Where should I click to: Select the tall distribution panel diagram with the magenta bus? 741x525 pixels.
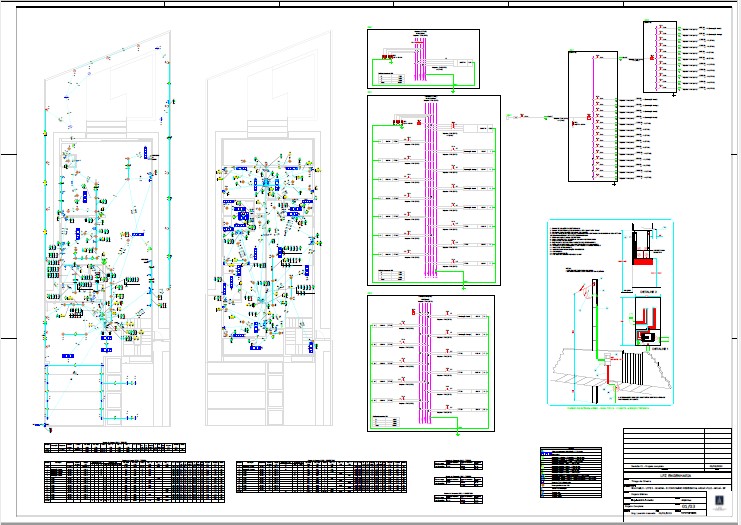pyautogui.click(x=593, y=116)
